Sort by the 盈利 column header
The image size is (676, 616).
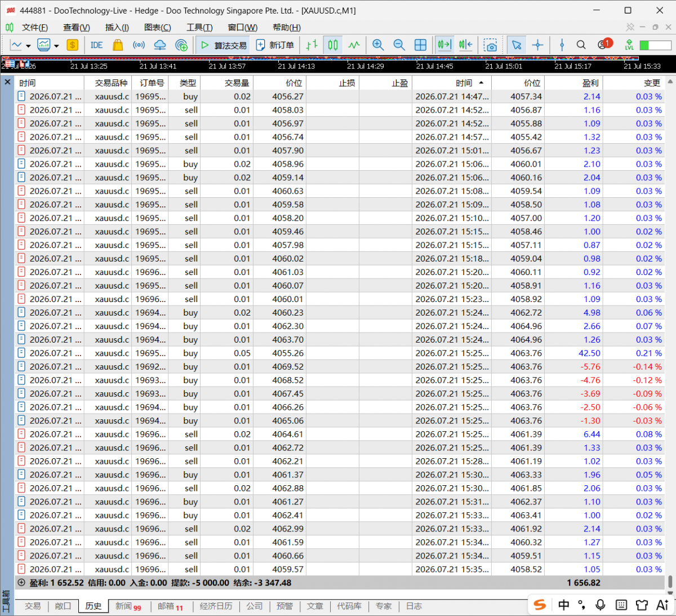pyautogui.click(x=573, y=83)
